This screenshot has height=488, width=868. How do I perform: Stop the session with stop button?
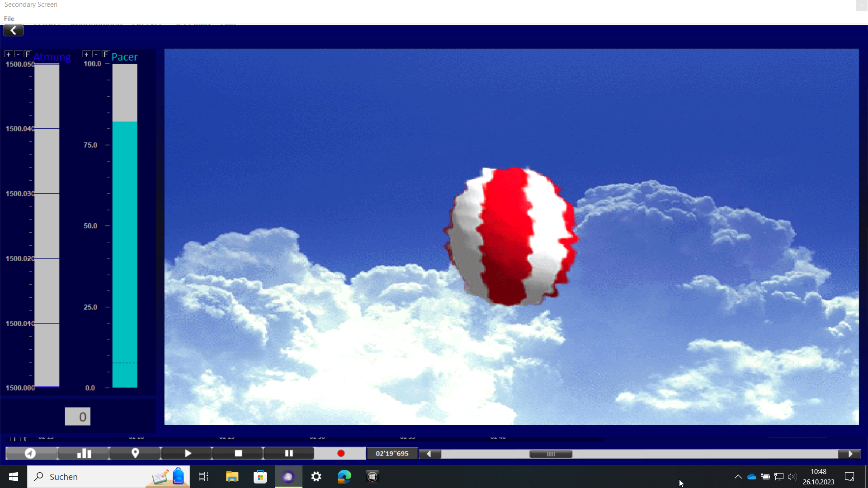coord(238,453)
